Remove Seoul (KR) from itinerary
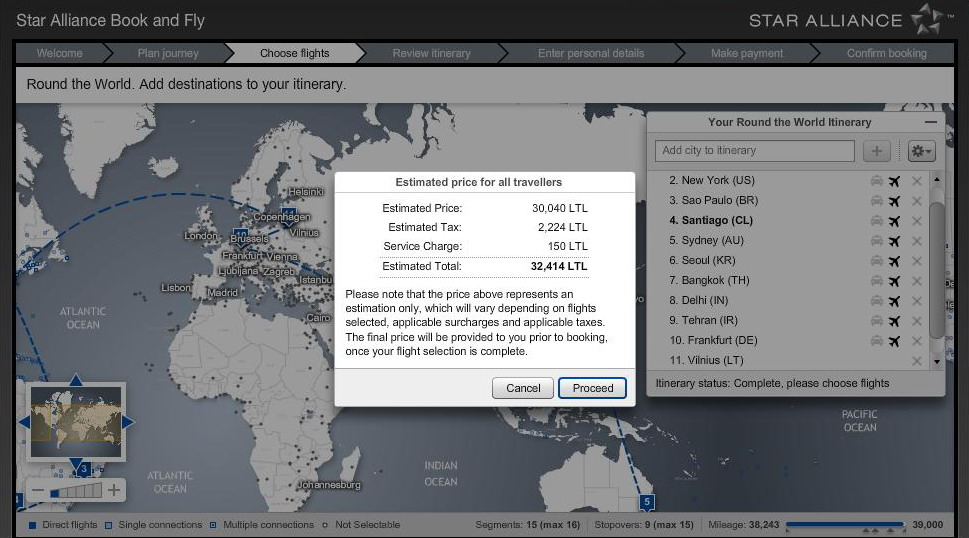969x538 pixels. coord(916,261)
